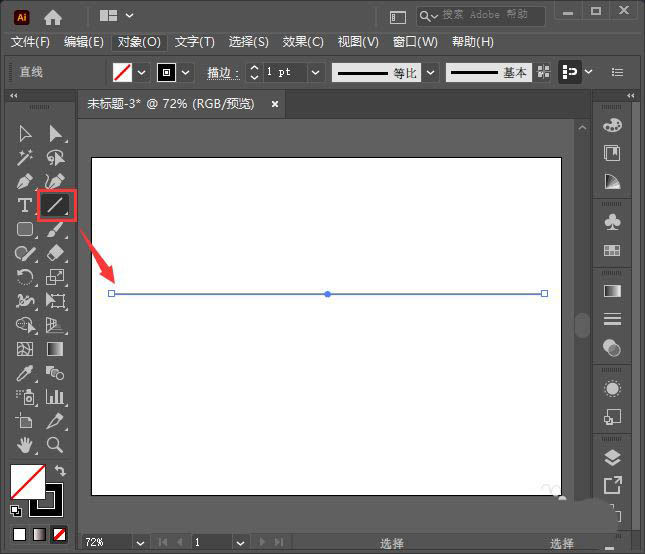Viewport: 645px width, 554px height.
Task: Select the Rounded Rectangle tool
Action: 25,229
